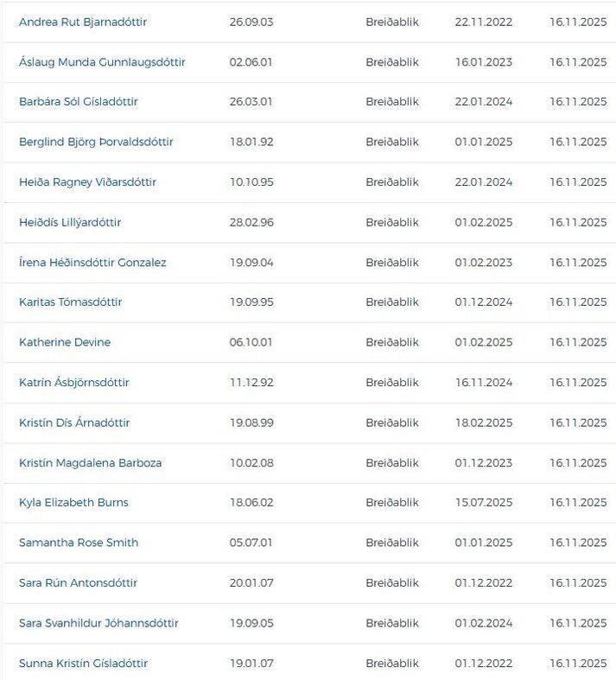Click the Samantha Rose Smith link

pyautogui.click(x=79, y=543)
